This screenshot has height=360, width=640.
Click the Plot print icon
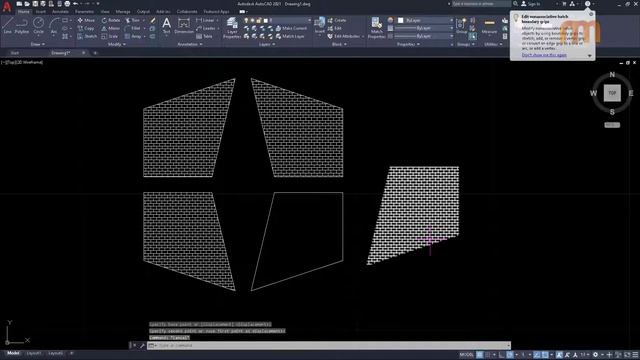(x=67, y=4)
